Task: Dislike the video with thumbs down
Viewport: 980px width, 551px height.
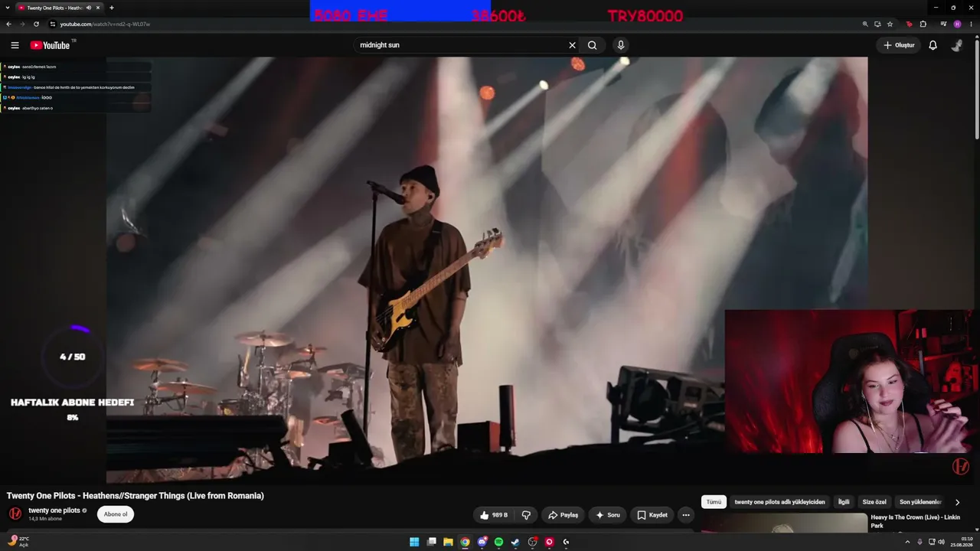Action: (x=526, y=515)
